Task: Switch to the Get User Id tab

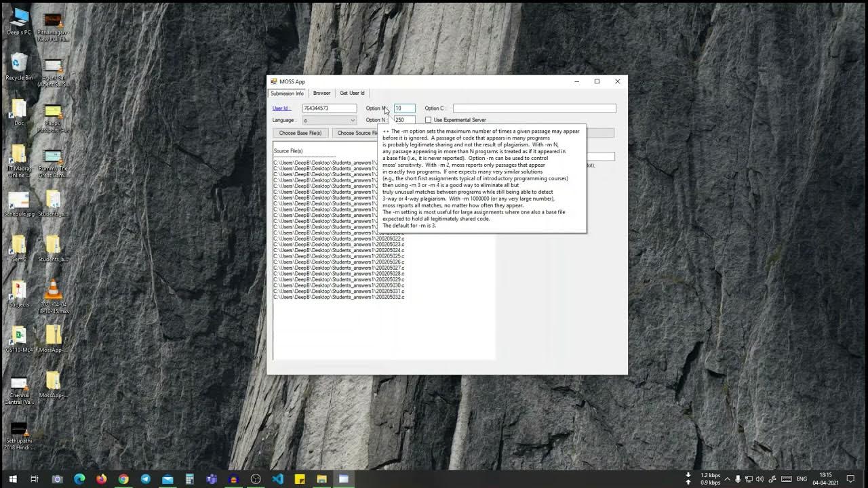Action: click(x=352, y=94)
